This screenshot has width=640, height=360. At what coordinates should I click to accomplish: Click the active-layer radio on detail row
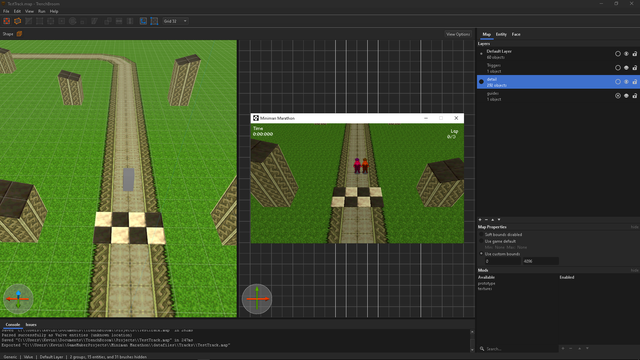(x=481, y=82)
